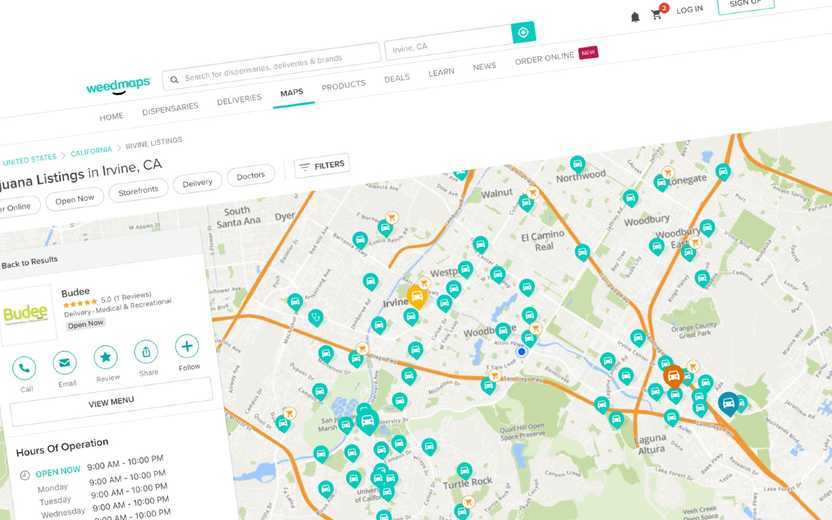832x520 pixels.
Task: Toggle the Doctors filter chip
Action: click(250, 176)
